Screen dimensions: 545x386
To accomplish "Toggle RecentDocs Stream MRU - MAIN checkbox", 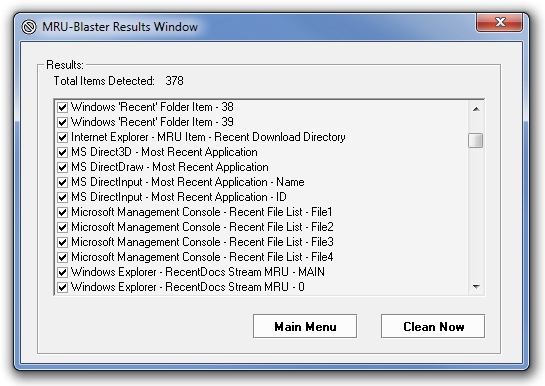I will coord(62,272).
